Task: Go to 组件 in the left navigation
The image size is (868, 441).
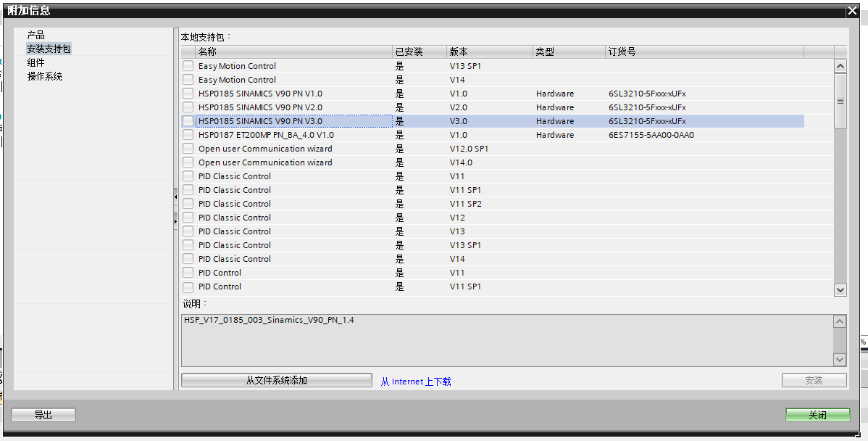Action: (36, 62)
